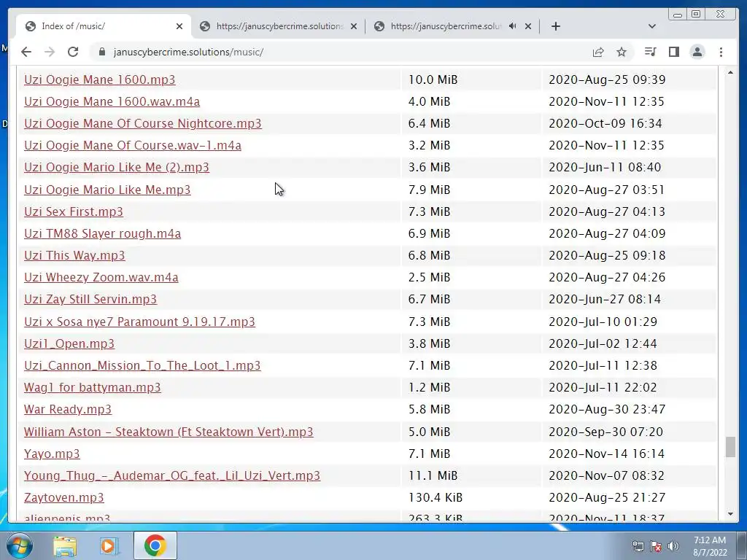Open Uzi This Way.mp3
The height and width of the screenshot is (560, 747).
pyautogui.click(x=74, y=255)
